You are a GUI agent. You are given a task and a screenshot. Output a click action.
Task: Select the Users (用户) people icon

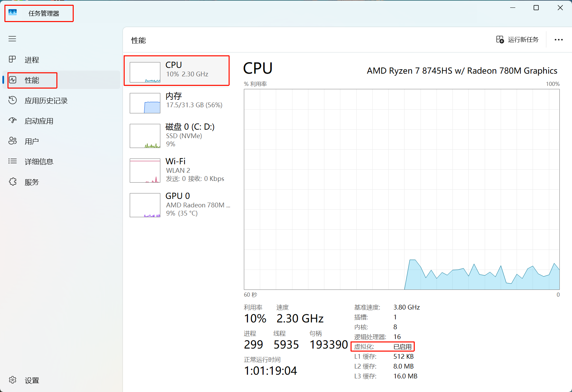click(x=13, y=141)
